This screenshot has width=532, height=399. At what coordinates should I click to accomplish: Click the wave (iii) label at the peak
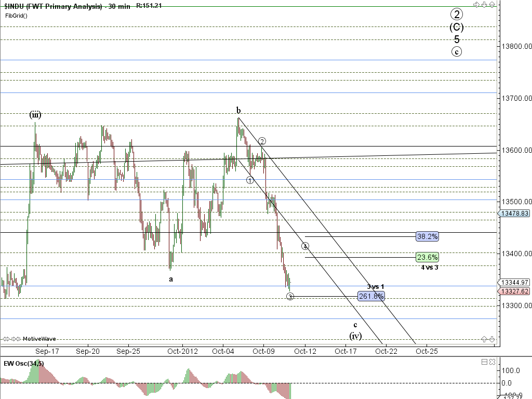(x=35, y=115)
